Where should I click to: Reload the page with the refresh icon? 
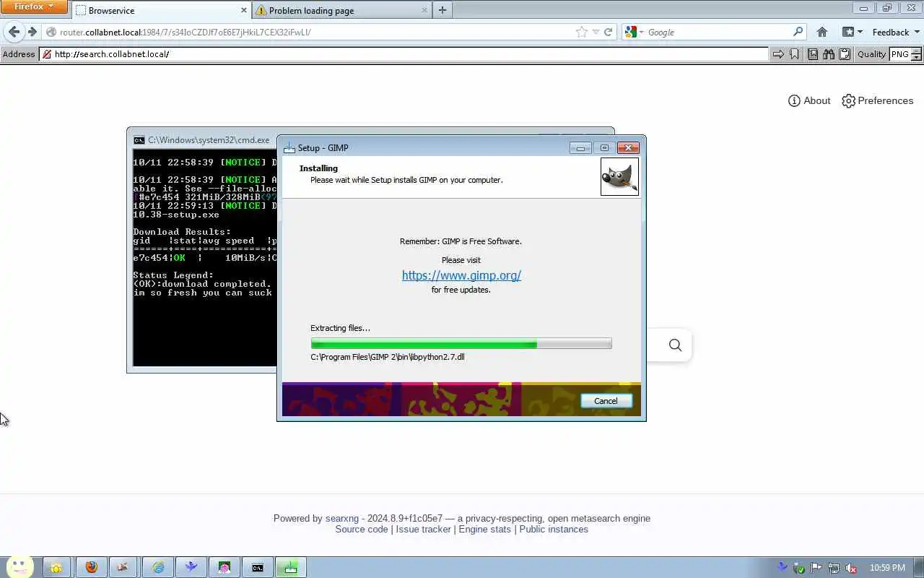(608, 32)
